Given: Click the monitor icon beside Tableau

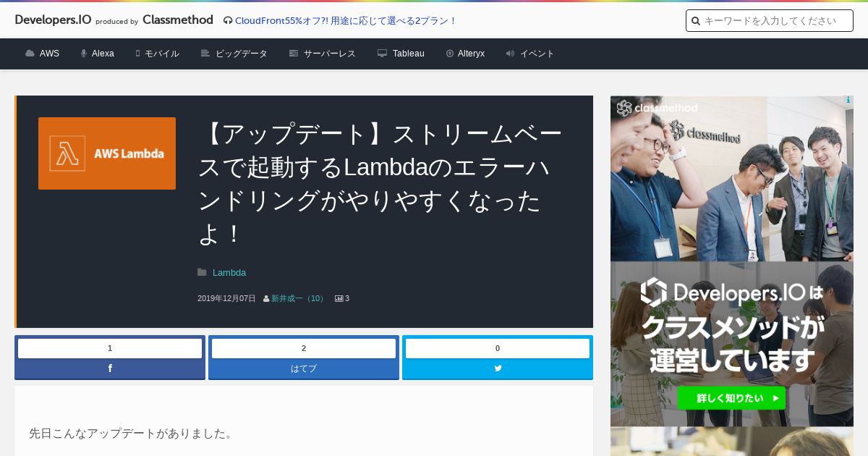Looking at the screenshot, I should tap(383, 54).
